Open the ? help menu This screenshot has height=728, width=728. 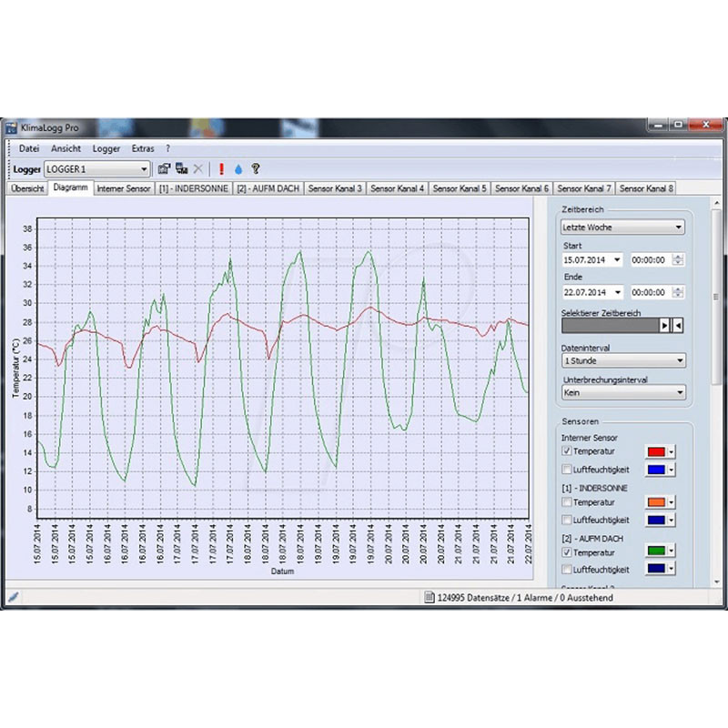[x=167, y=148]
